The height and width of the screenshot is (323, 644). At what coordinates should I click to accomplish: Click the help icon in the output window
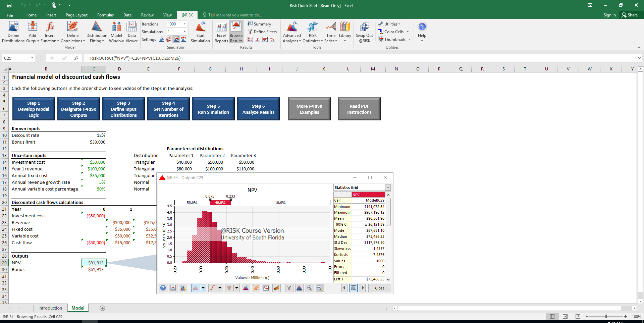(x=163, y=288)
